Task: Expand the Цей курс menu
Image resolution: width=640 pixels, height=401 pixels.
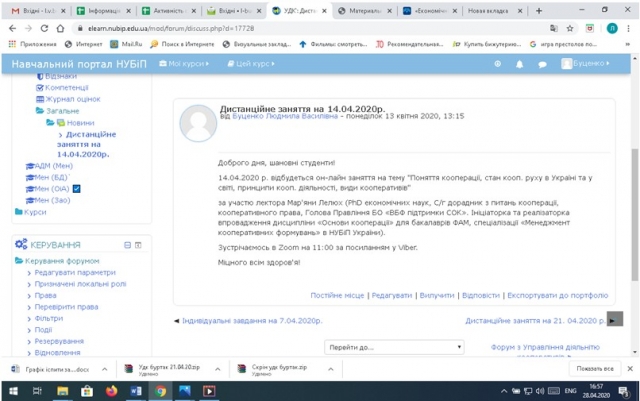Action: click(x=251, y=64)
